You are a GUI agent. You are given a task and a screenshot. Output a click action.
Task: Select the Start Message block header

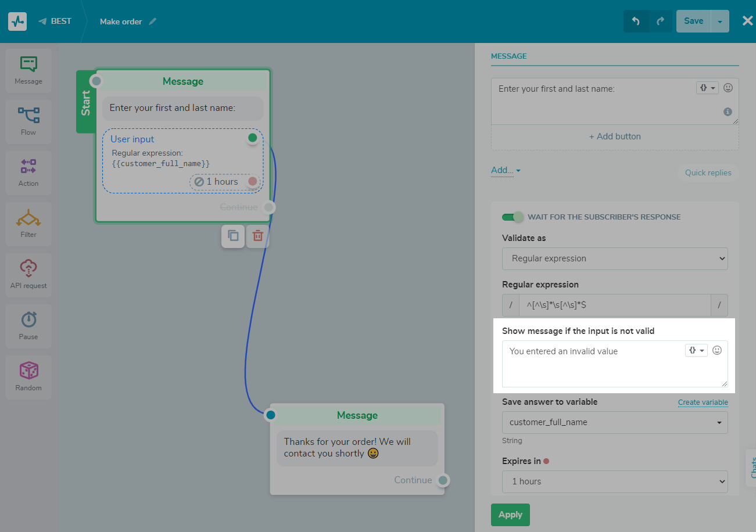[x=183, y=81]
